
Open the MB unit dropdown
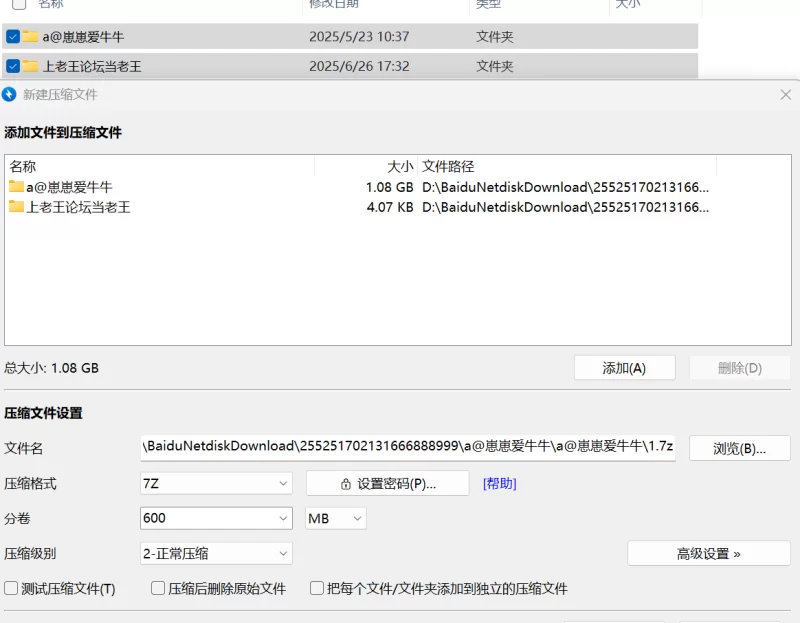(335, 518)
